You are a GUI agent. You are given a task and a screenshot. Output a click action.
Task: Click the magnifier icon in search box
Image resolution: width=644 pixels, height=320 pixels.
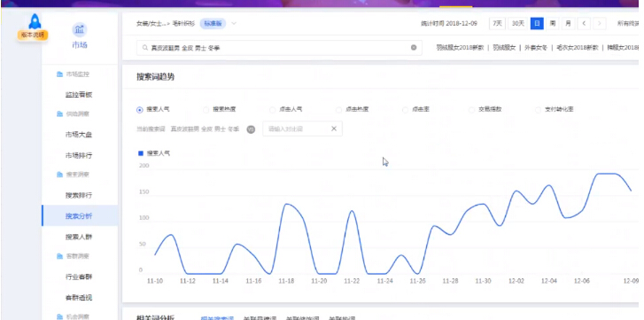[145, 48]
